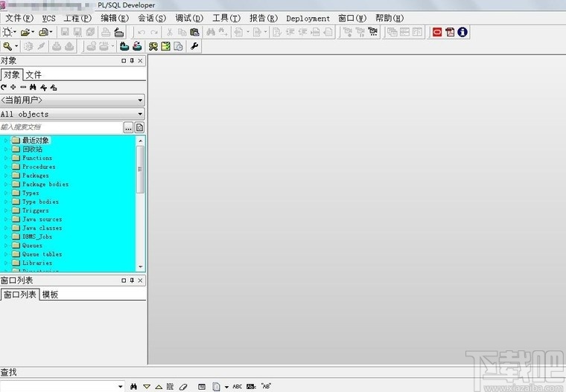Expand the Procedures folder
The height and width of the screenshot is (392, 566).
(5, 167)
